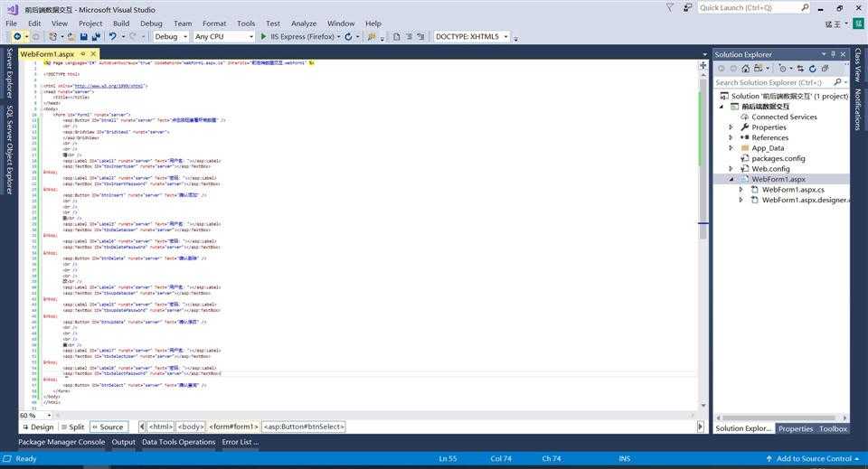Expand the References node
Screen dimensions: 868x469
tap(731, 137)
